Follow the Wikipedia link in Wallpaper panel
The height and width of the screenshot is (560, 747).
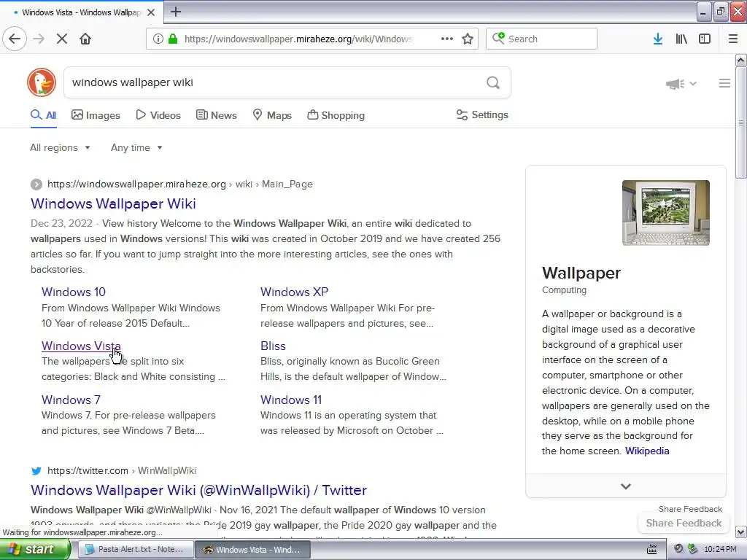[647, 451]
